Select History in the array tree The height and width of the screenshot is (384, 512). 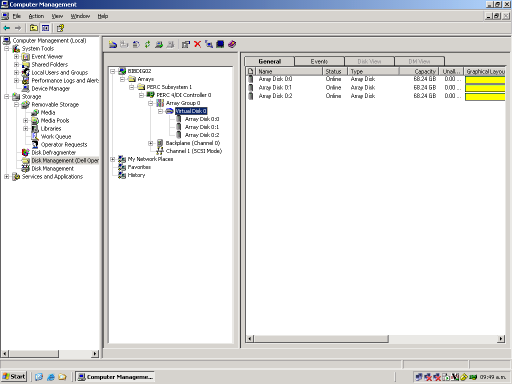click(136, 175)
